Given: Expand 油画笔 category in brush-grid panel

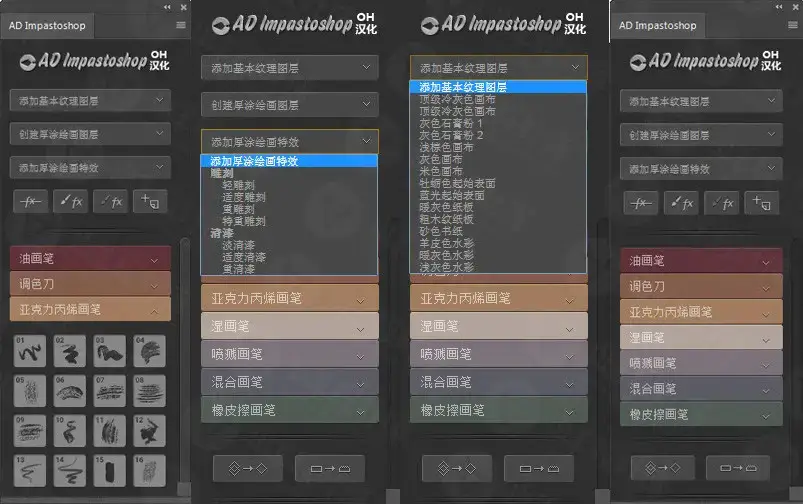Looking at the screenshot, I should [90, 259].
